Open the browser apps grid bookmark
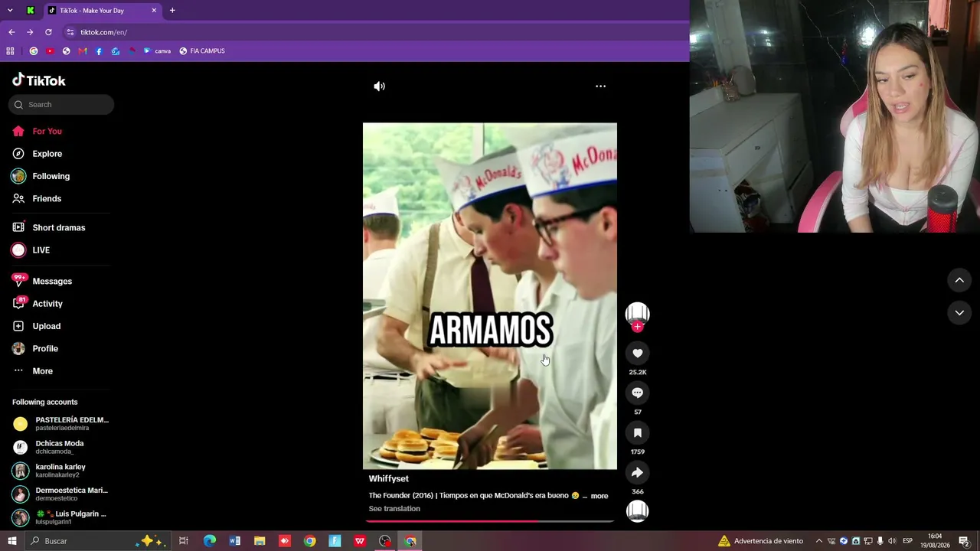 pyautogui.click(x=10, y=51)
